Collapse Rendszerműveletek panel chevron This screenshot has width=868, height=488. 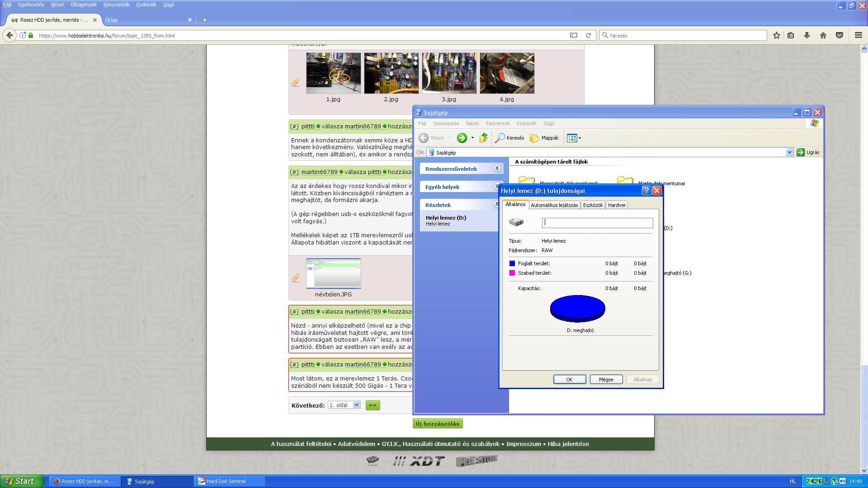pyautogui.click(x=496, y=168)
